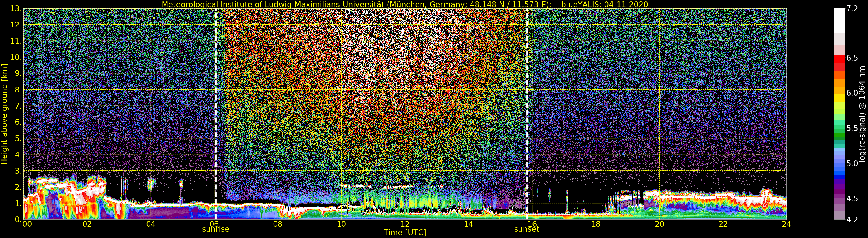Click the '0.' height axis tick label

[18, 220]
